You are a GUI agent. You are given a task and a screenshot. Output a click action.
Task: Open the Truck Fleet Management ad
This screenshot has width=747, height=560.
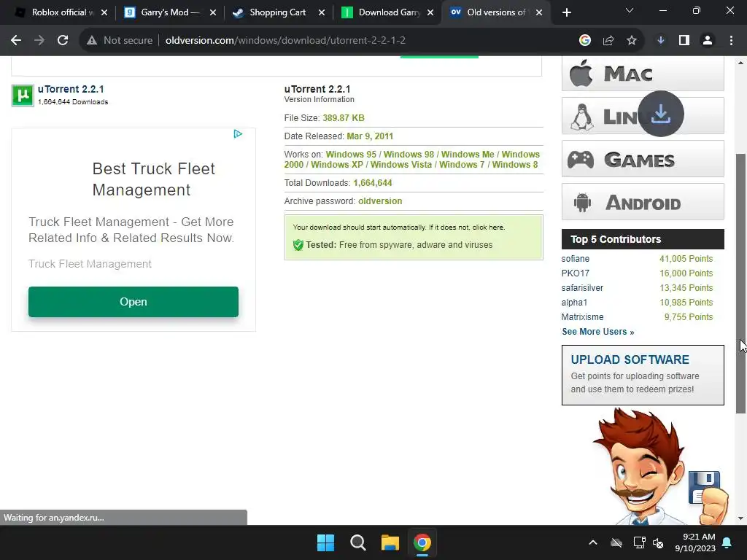pyautogui.click(x=133, y=302)
